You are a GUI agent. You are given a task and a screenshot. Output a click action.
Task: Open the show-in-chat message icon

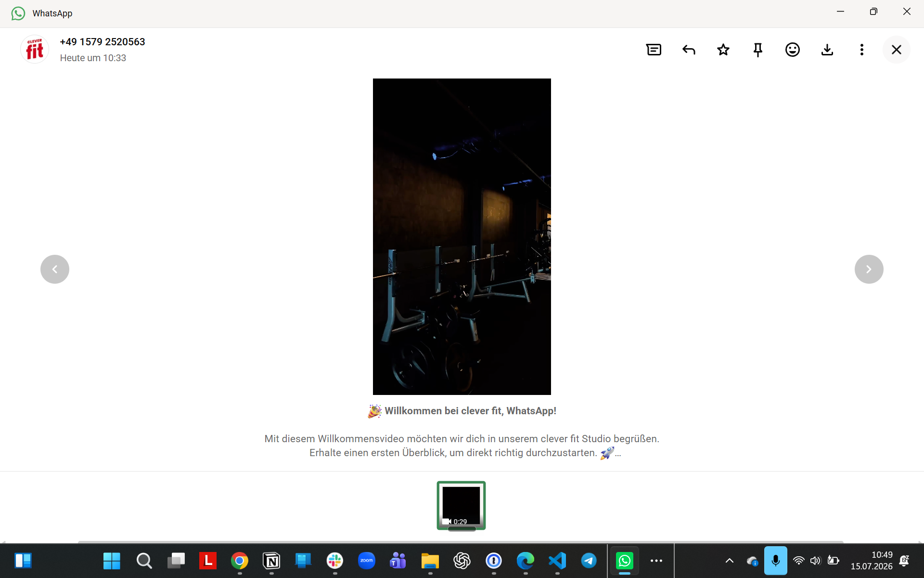point(654,50)
